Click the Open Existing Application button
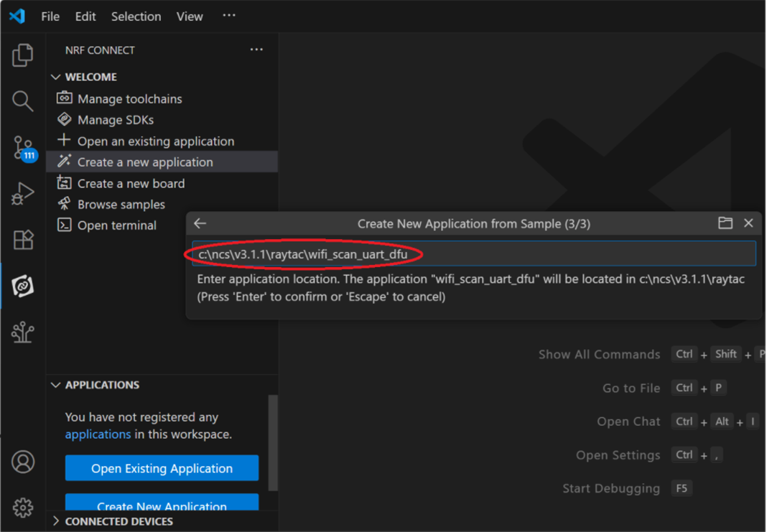This screenshot has width=767, height=532. tap(162, 468)
